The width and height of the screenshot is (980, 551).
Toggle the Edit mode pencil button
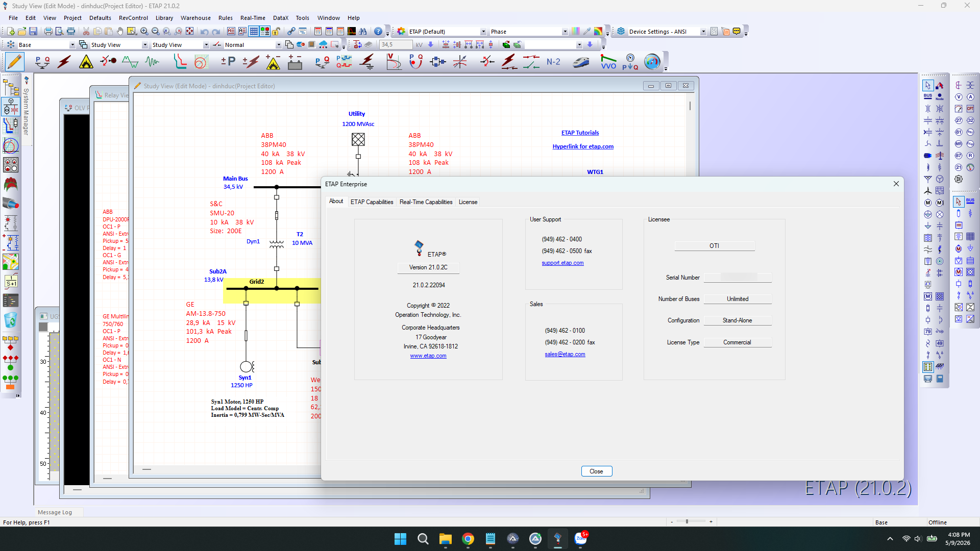click(14, 62)
